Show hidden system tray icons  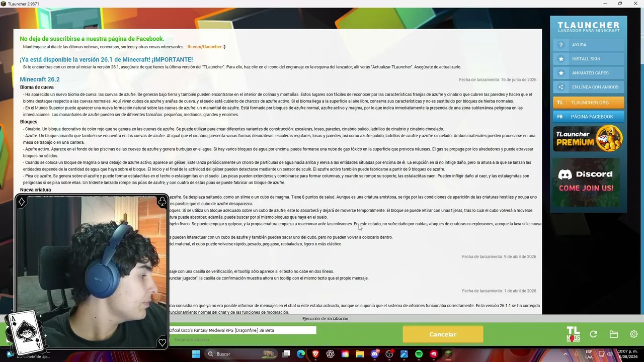tap(566, 354)
